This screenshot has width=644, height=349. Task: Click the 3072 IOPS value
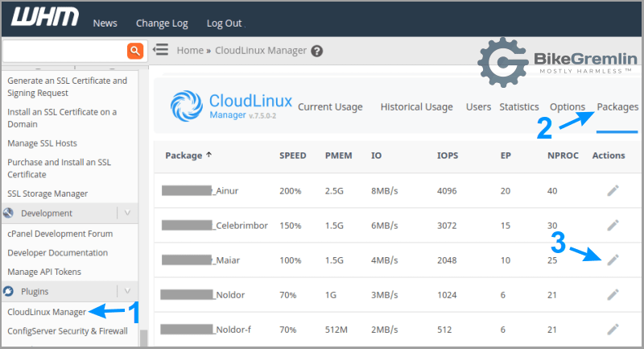(x=447, y=226)
